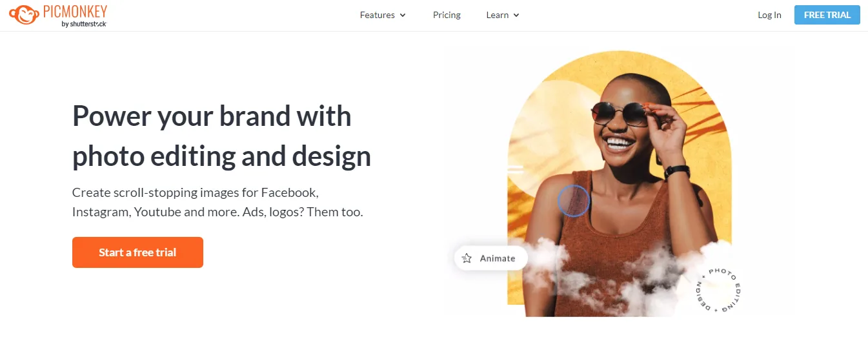Click the "by shutterstock" text under logo

(x=84, y=23)
